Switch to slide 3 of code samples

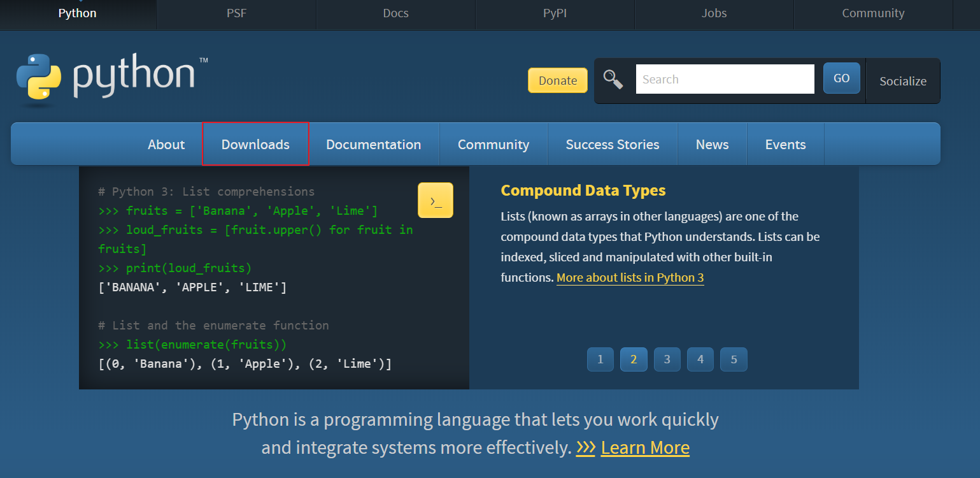click(x=667, y=359)
